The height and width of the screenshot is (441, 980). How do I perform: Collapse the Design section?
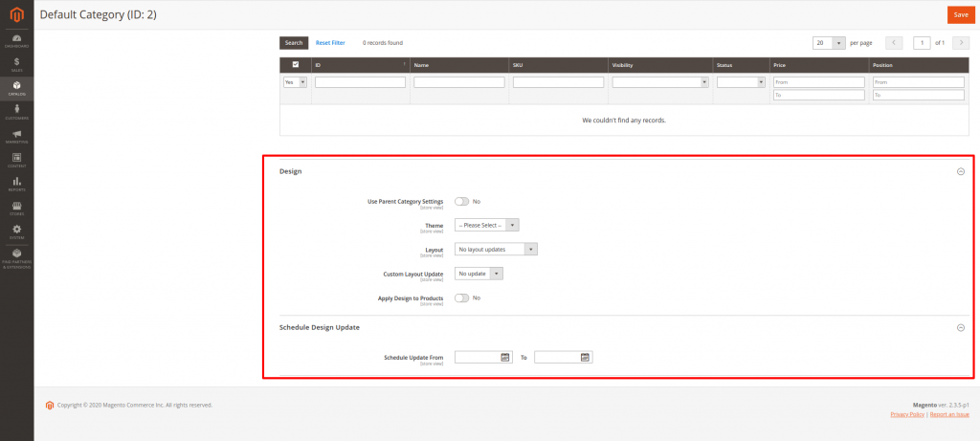point(960,171)
